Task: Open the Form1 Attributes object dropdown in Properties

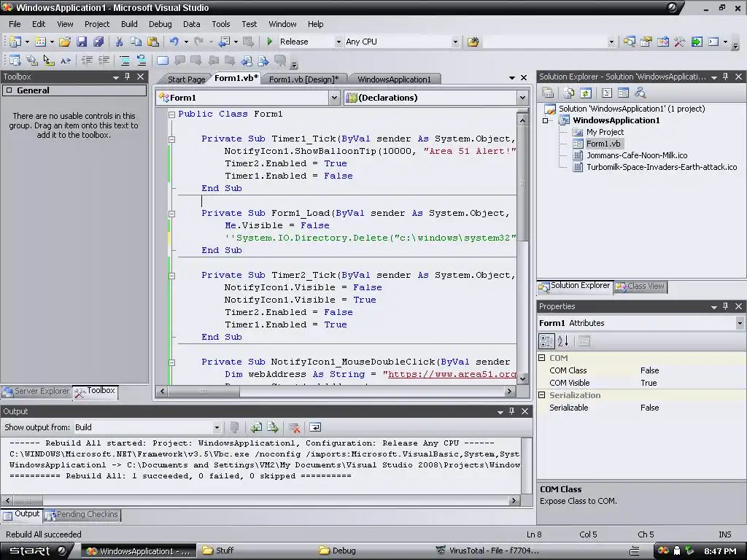Action: click(740, 323)
